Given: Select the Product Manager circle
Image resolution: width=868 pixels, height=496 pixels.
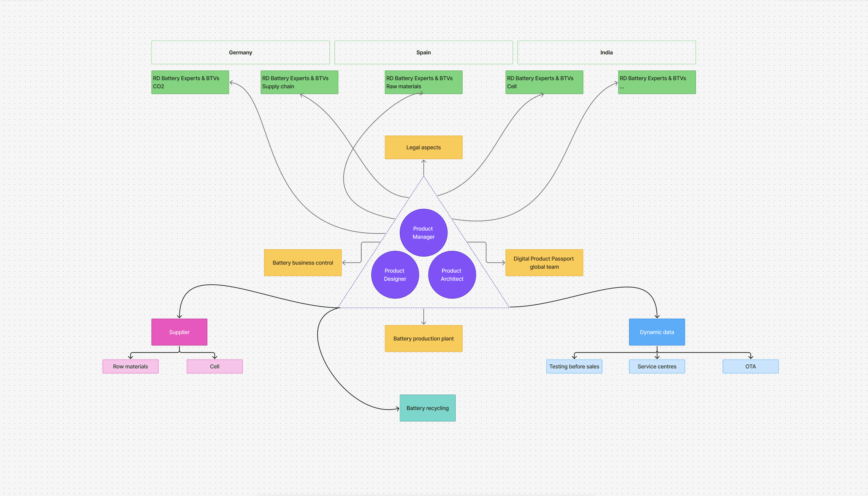Looking at the screenshot, I should click(x=423, y=233).
